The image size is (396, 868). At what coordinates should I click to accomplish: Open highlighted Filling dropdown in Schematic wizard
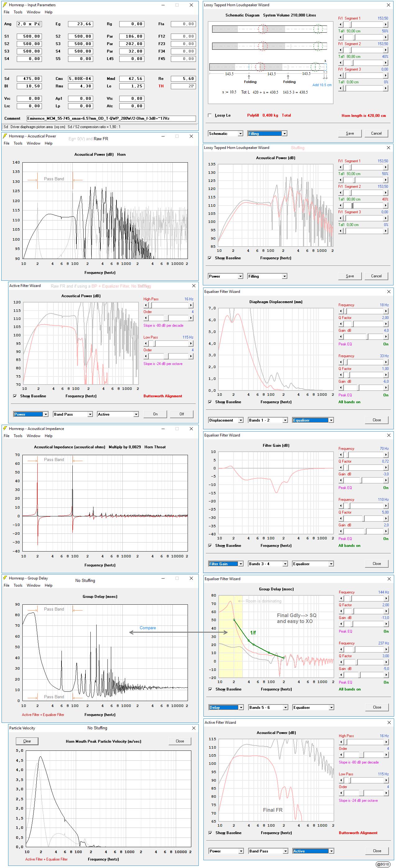(267, 133)
